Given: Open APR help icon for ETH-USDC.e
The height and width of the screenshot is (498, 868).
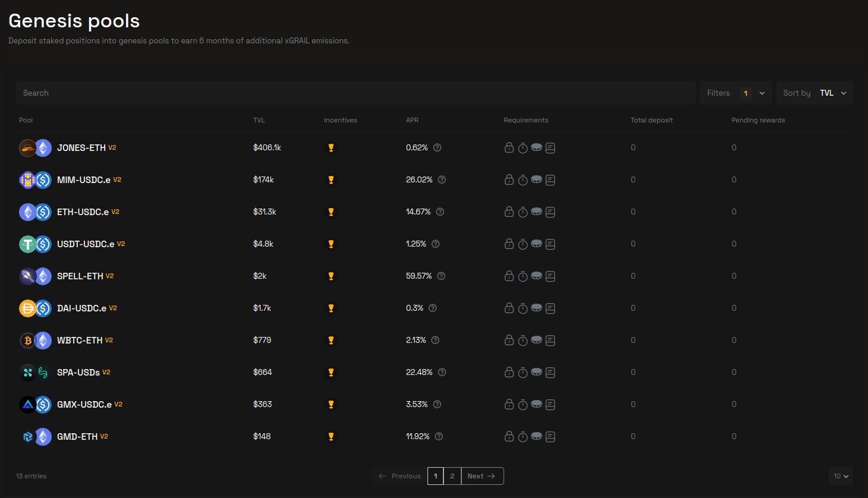Looking at the screenshot, I should [x=440, y=212].
